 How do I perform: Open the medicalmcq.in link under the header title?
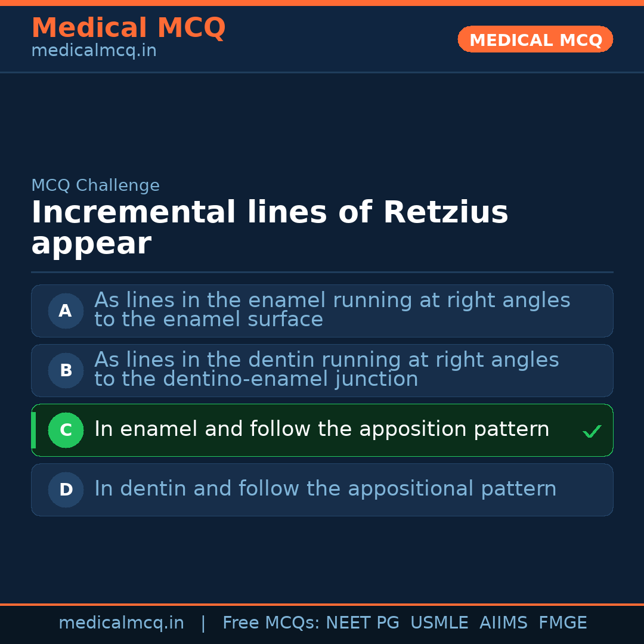tap(94, 51)
